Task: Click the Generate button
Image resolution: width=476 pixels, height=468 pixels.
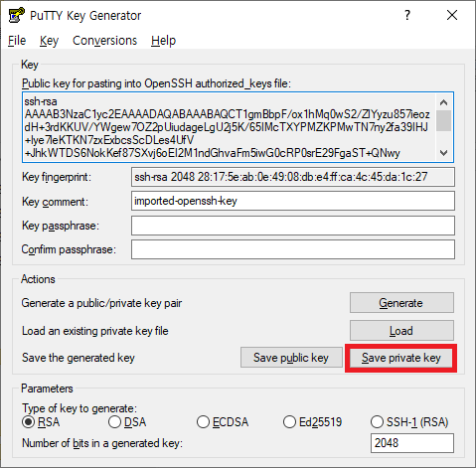Action: pos(401,303)
